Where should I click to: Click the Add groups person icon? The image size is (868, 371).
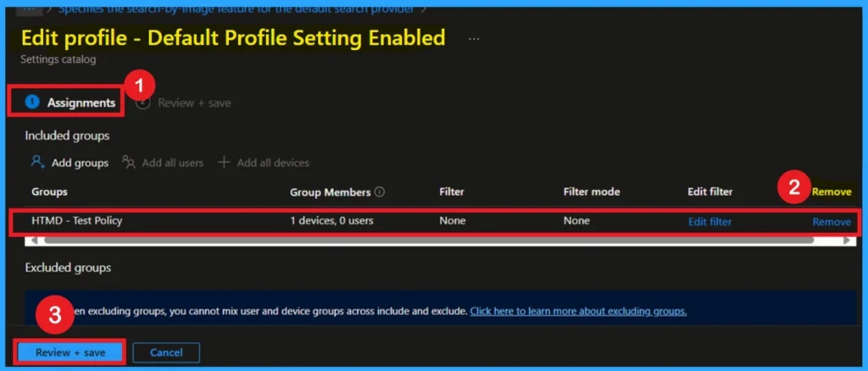pyautogui.click(x=38, y=163)
